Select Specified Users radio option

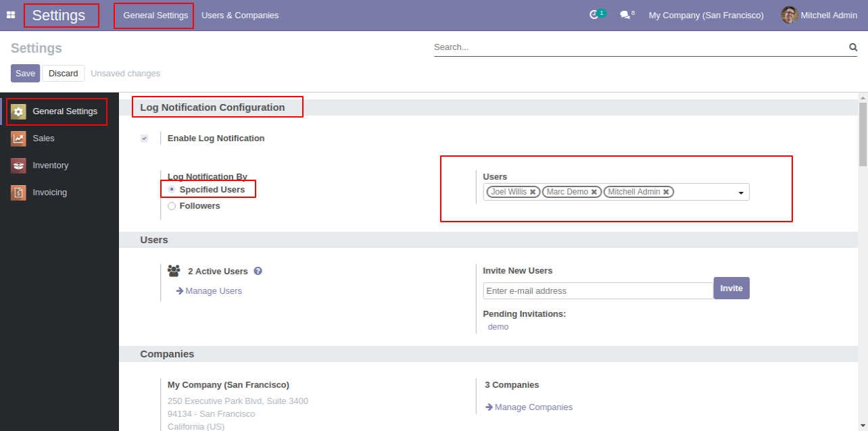(172, 190)
